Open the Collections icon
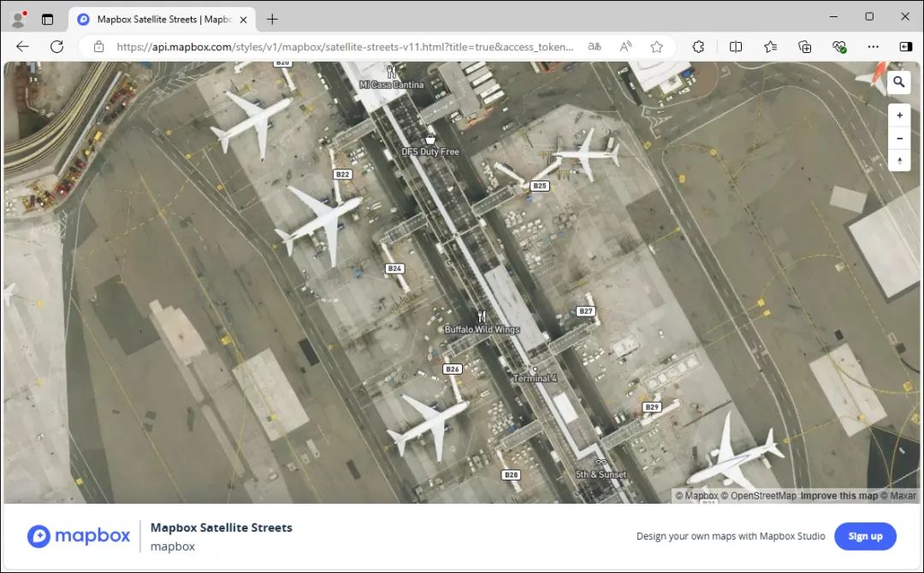The image size is (924, 573). pos(804,46)
